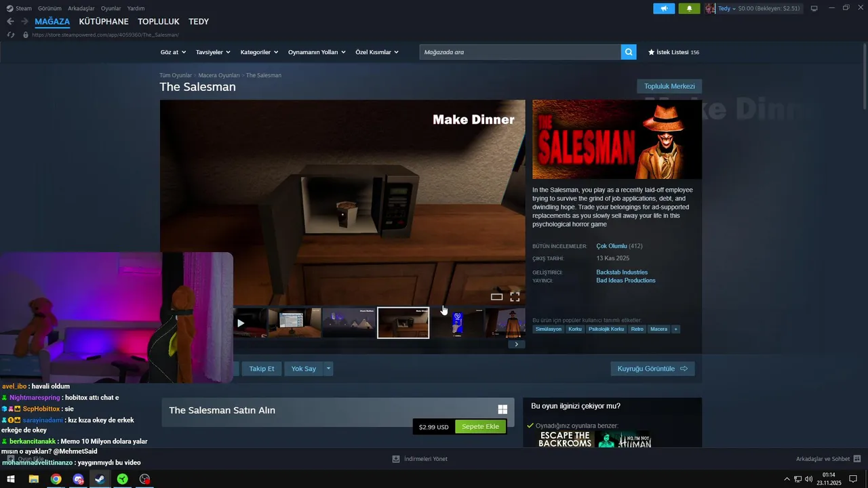Open the Windows notification center icon

point(853,479)
